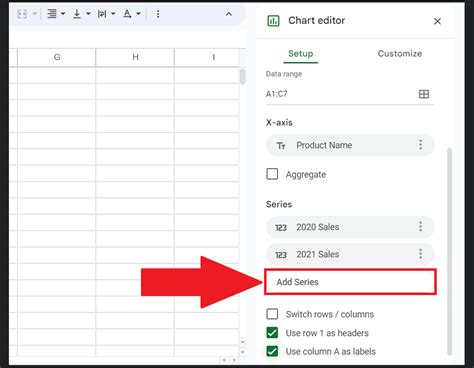Viewport: 474px width, 368px height.
Task: Switch to the Setup tab
Action: click(301, 54)
